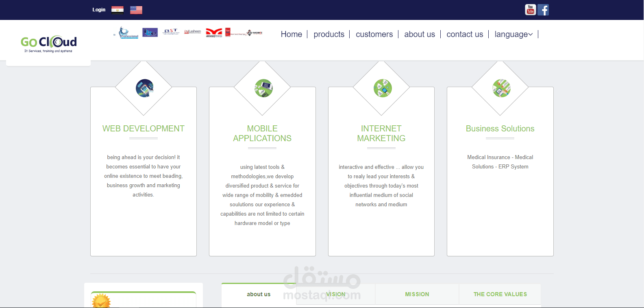Click the gold award badge icon

[101, 301]
